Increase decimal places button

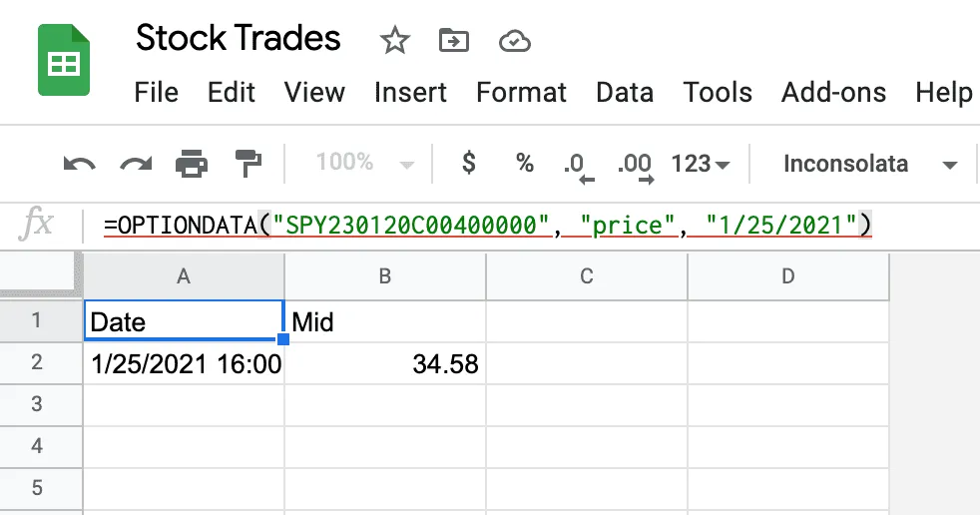pos(635,168)
